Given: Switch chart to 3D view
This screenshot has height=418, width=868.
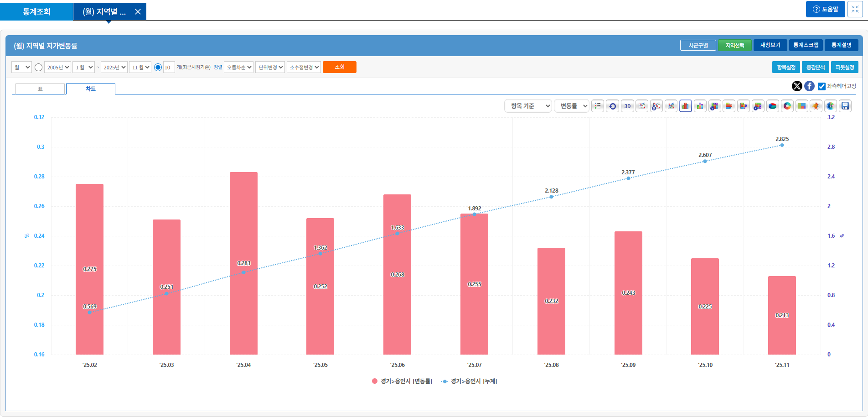Looking at the screenshot, I should pyautogui.click(x=627, y=106).
